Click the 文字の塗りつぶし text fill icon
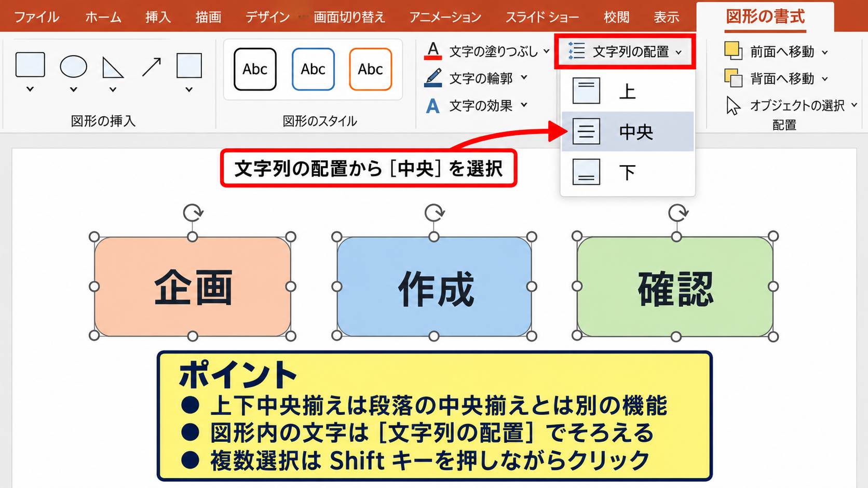Viewport: 868px width, 488px height. [433, 51]
